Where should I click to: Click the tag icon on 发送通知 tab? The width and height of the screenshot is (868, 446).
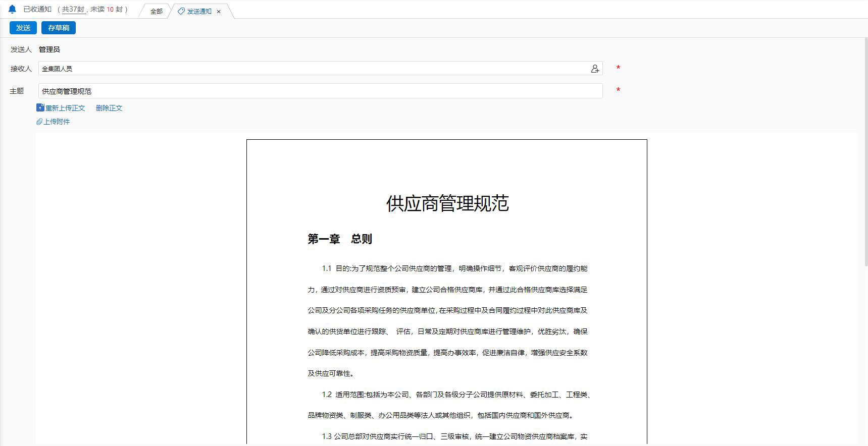point(181,11)
